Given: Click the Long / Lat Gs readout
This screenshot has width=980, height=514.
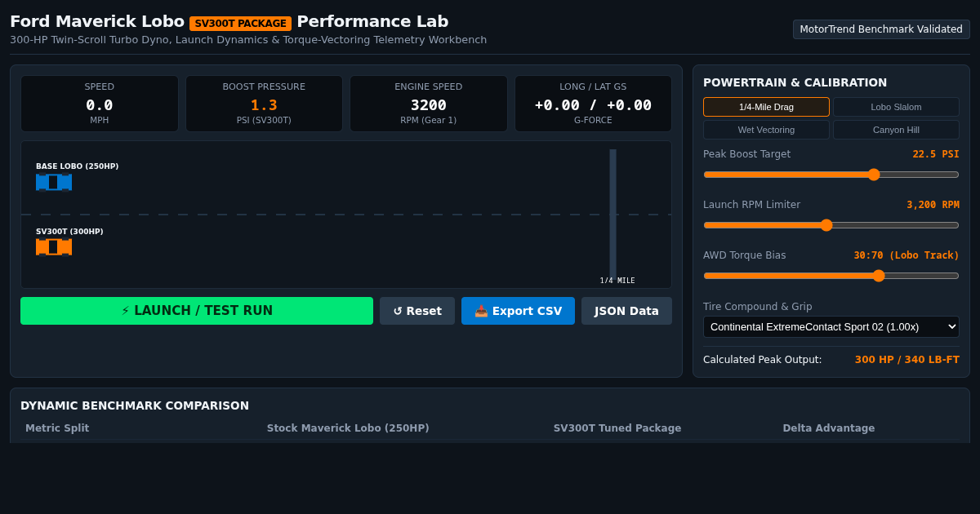Looking at the screenshot, I should 593,104.
